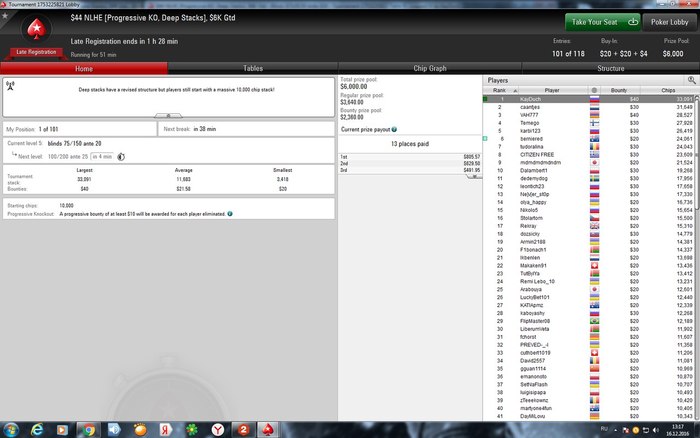The height and width of the screenshot is (438, 700).
Task: Select player row F1bonach1
Action: point(588,250)
